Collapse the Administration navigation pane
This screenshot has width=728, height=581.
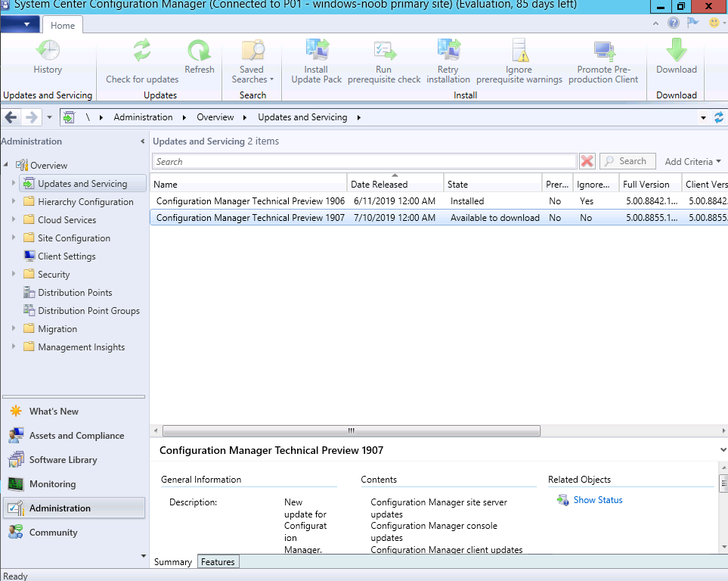(142, 141)
